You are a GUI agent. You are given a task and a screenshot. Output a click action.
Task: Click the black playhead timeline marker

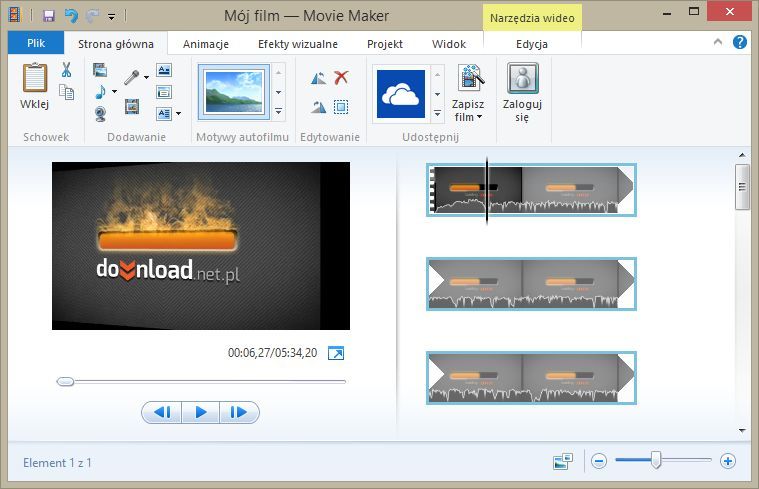[x=486, y=190]
